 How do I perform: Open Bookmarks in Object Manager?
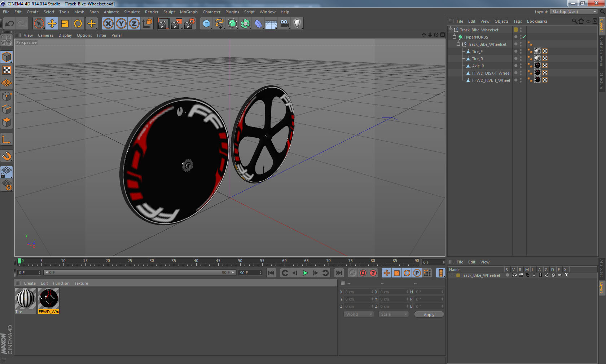tap(537, 21)
